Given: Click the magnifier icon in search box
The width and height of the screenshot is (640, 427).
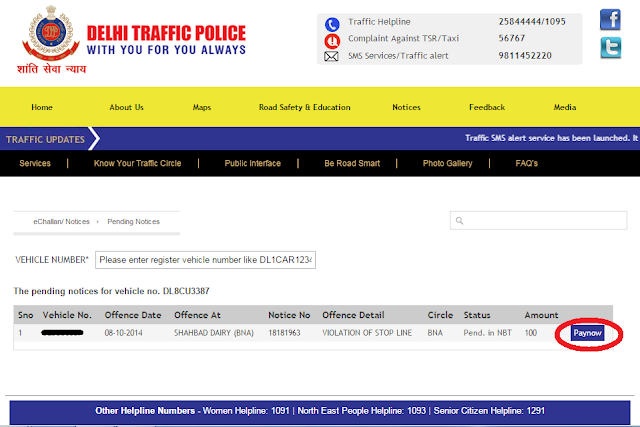Looking at the screenshot, I should click(x=460, y=220).
